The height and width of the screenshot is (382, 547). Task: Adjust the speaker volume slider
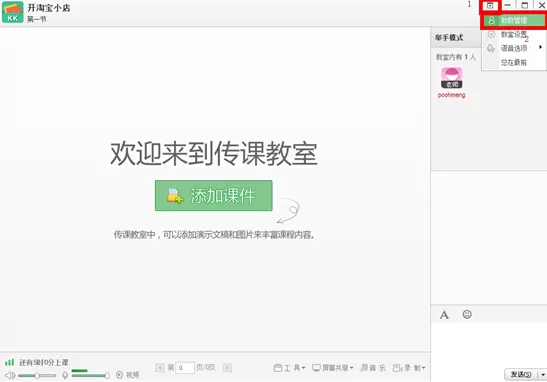[x=37, y=376]
